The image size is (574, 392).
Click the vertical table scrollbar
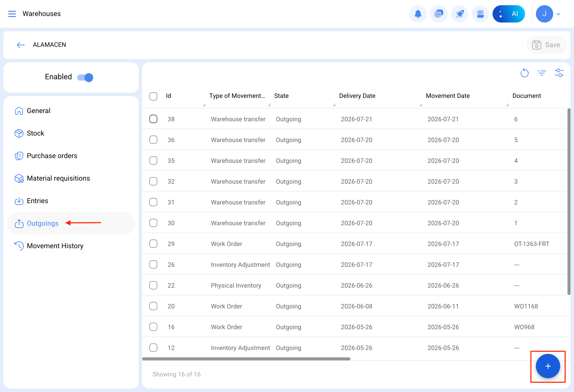point(569,202)
